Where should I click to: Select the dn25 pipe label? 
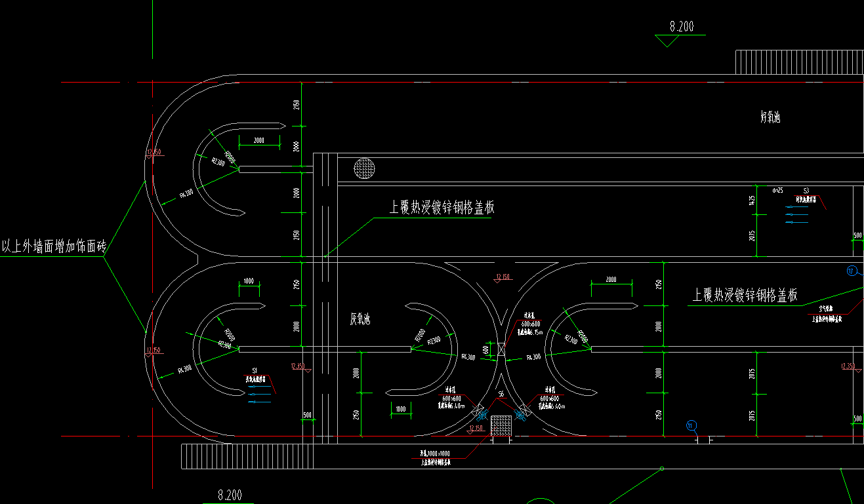778,190
